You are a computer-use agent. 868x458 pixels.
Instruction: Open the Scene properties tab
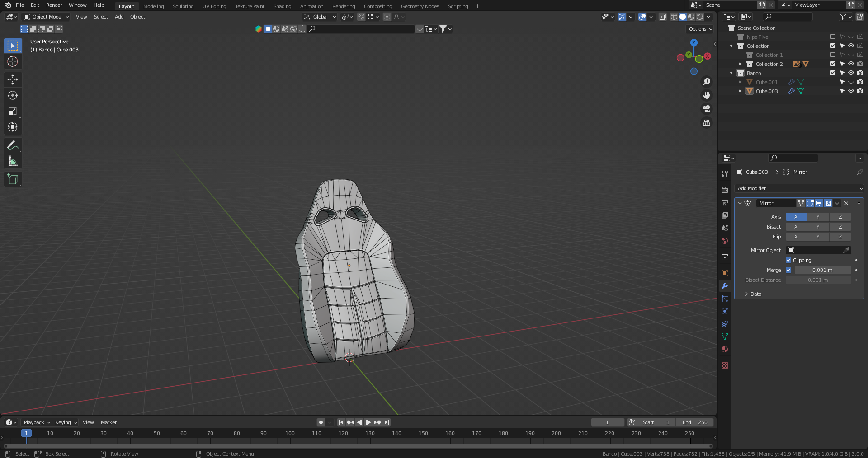[x=725, y=228]
